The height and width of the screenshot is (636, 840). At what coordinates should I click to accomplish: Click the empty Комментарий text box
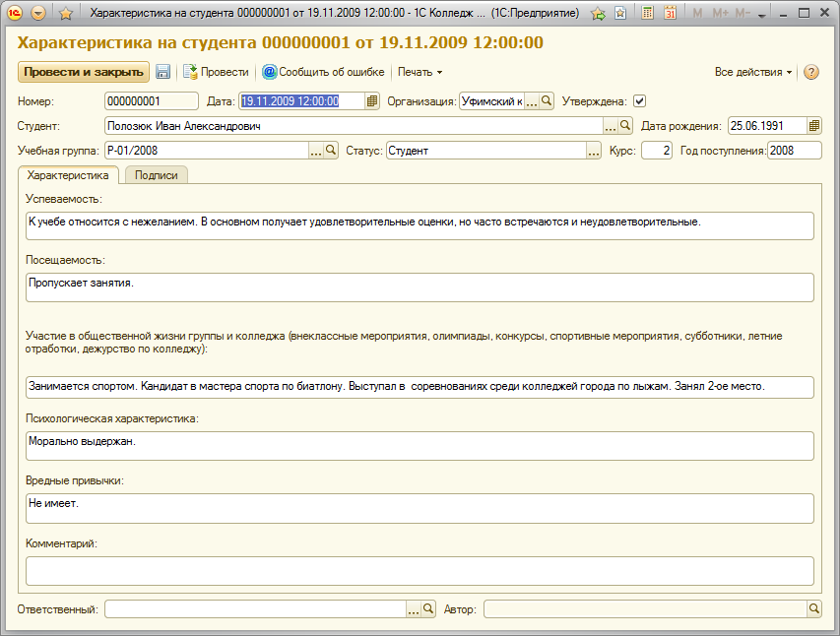pyautogui.click(x=420, y=571)
